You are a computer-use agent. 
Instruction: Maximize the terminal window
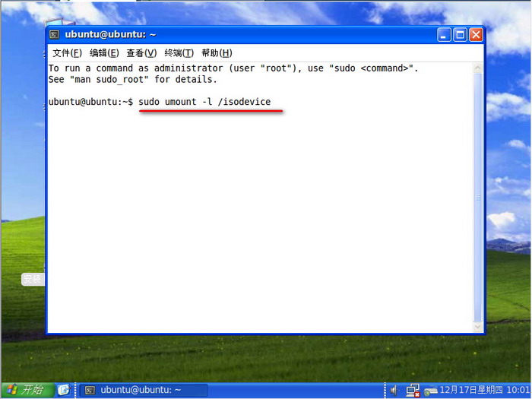pyautogui.click(x=460, y=35)
